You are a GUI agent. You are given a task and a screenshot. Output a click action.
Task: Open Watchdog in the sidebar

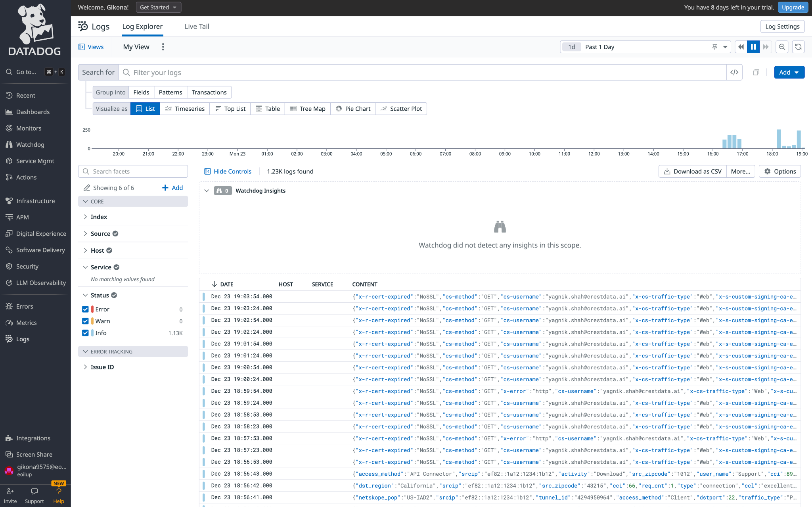click(x=30, y=144)
